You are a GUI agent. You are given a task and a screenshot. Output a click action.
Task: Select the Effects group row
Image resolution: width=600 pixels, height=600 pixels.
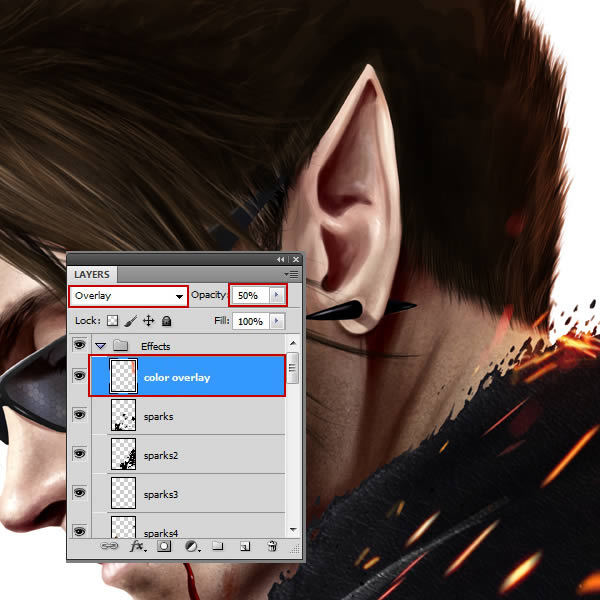pos(188,346)
